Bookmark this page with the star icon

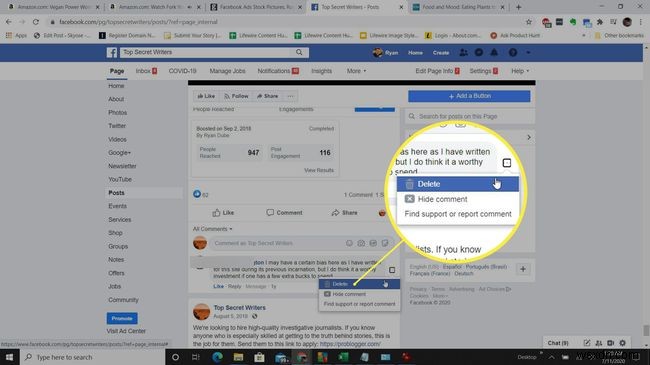coord(529,22)
